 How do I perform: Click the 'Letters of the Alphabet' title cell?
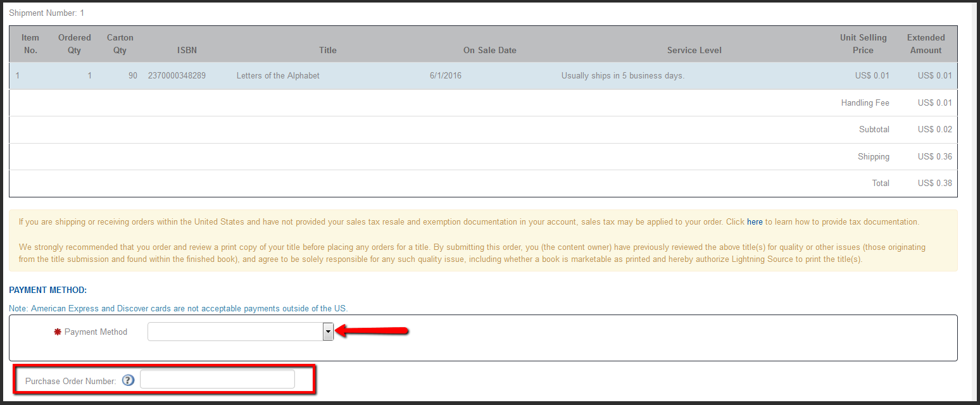[x=278, y=76]
